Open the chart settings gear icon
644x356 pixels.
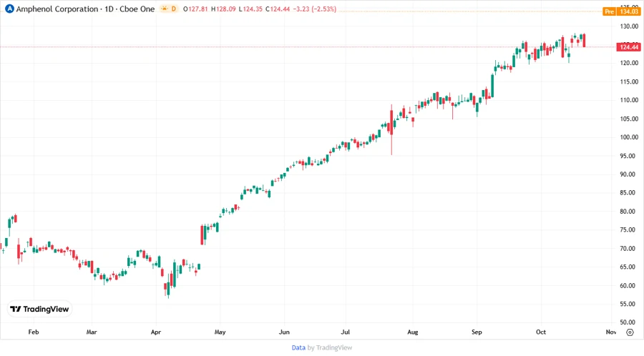click(x=630, y=332)
